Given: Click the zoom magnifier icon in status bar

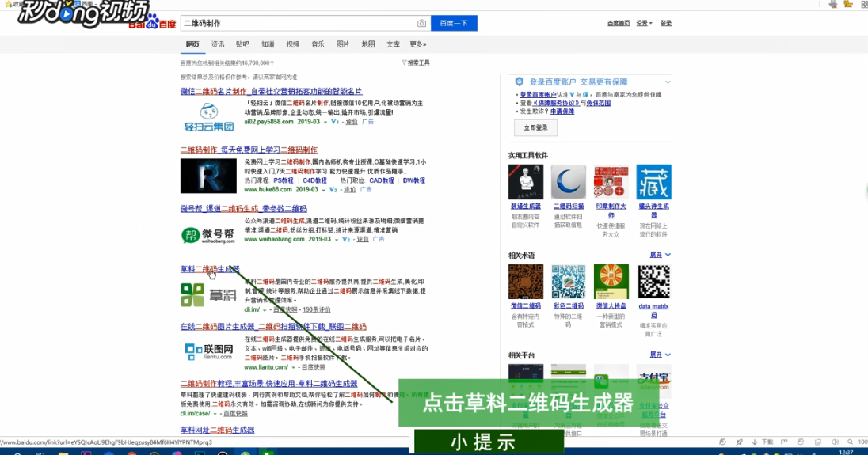Looking at the screenshot, I should (851, 442).
